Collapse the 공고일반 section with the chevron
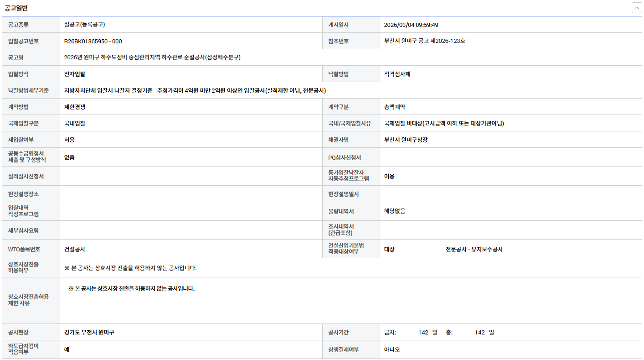Image resolution: width=644 pixels, height=360 pixels. 636,8
